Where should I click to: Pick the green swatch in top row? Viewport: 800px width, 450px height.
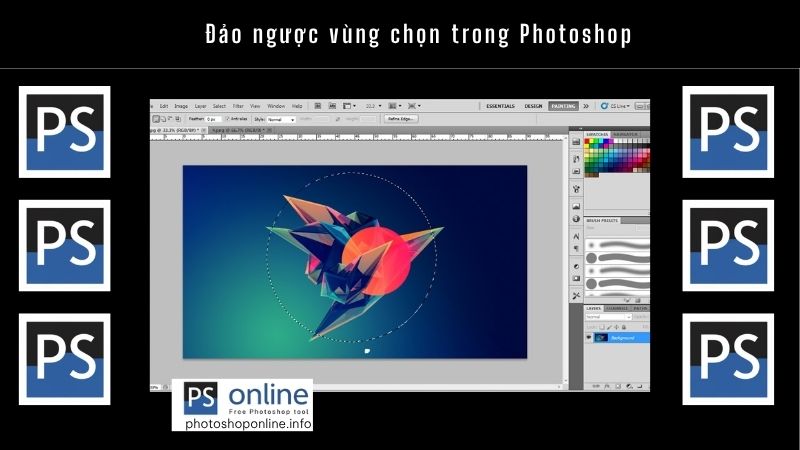[x=597, y=141]
